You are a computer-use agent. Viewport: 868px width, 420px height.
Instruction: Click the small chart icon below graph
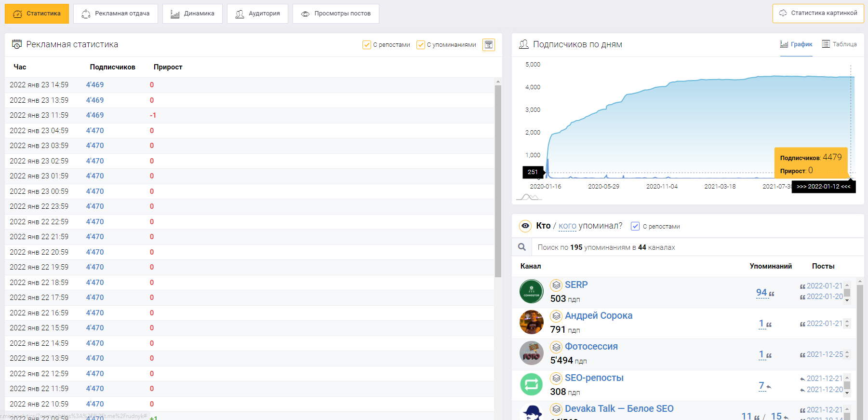529,197
